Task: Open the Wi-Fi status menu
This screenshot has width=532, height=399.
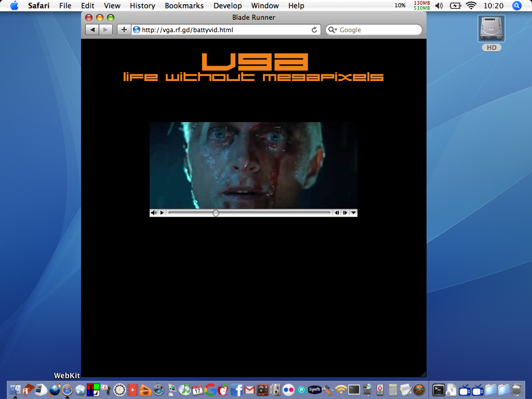Action: pos(471,5)
